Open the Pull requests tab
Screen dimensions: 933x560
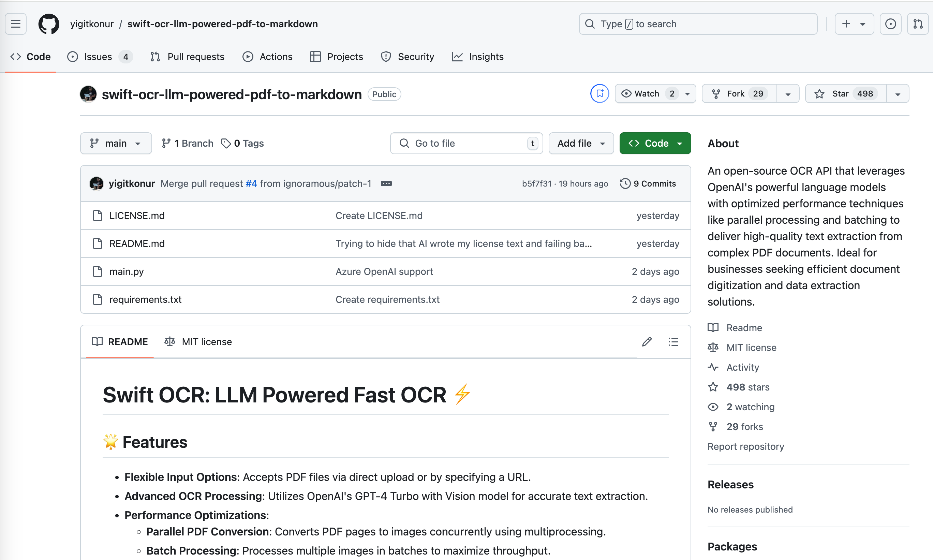[187, 57]
